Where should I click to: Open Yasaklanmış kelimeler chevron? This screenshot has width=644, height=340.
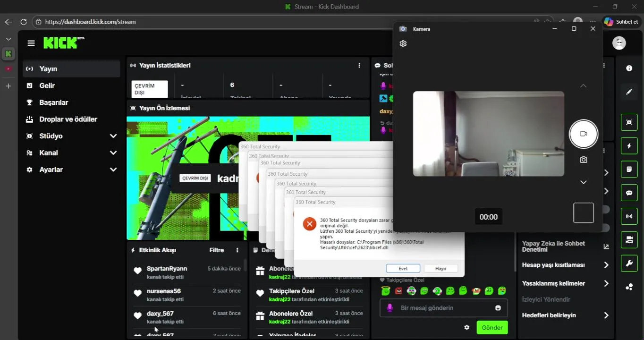[606, 283]
